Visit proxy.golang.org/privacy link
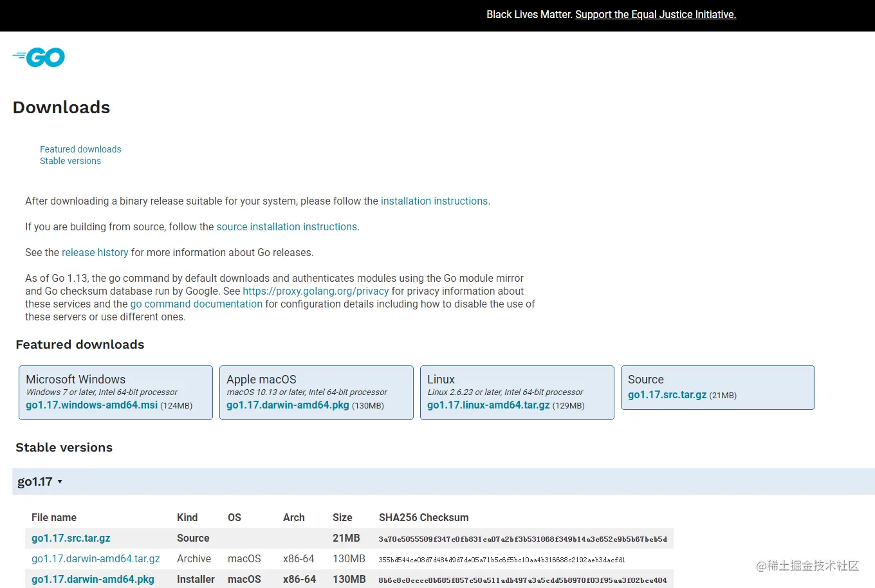The image size is (875, 588). (x=316, y=291)
